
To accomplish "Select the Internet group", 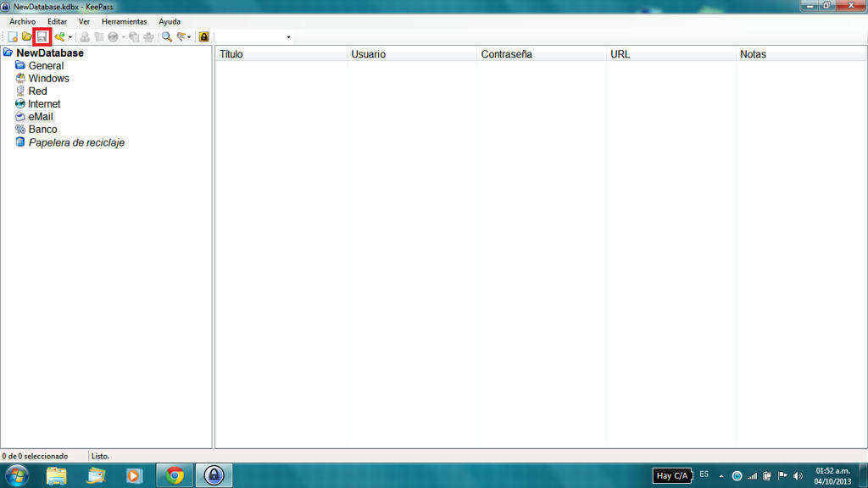I will 44,104.
